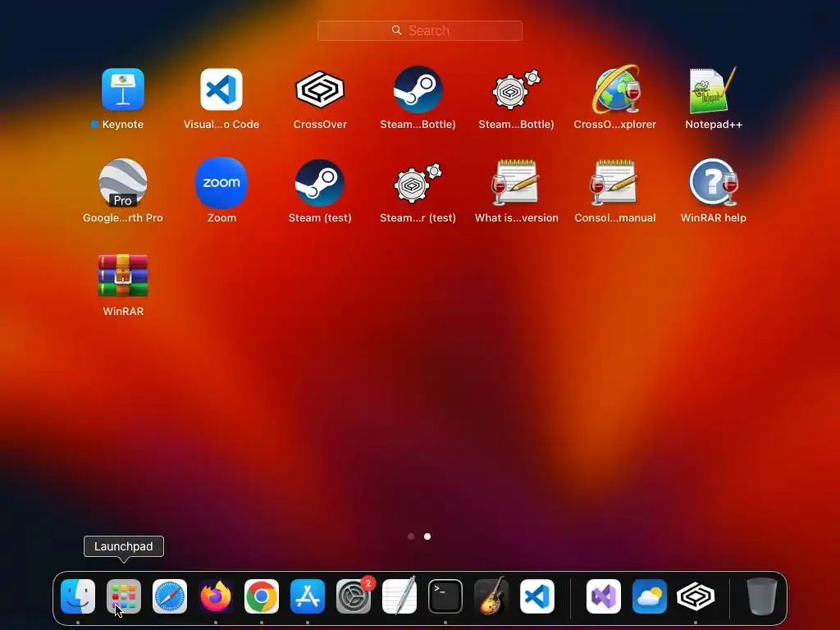Open the CrossOver app in the Launchpad grid
This screenshot has height=630, width=840.
pyautogui.click(x=320, y=89)
